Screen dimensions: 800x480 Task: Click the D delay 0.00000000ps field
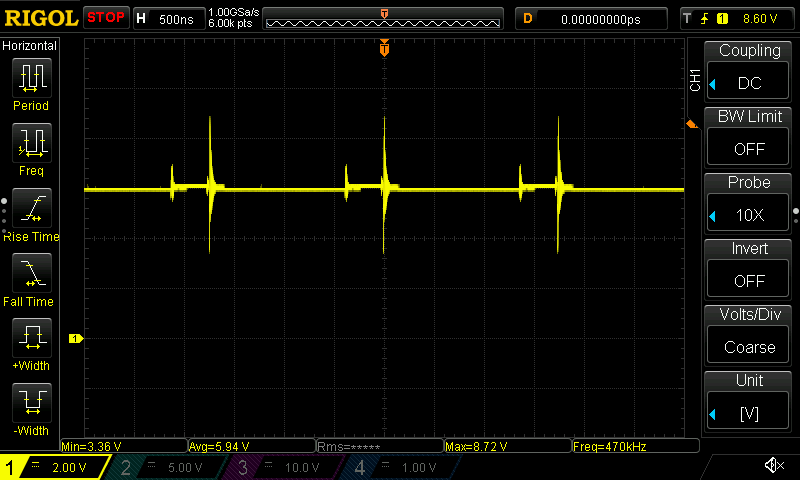[x=591, y=19]
